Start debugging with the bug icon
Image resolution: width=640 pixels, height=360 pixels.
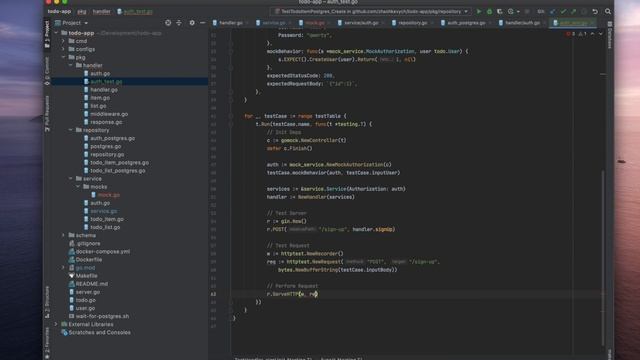click(x=489, y=11)
